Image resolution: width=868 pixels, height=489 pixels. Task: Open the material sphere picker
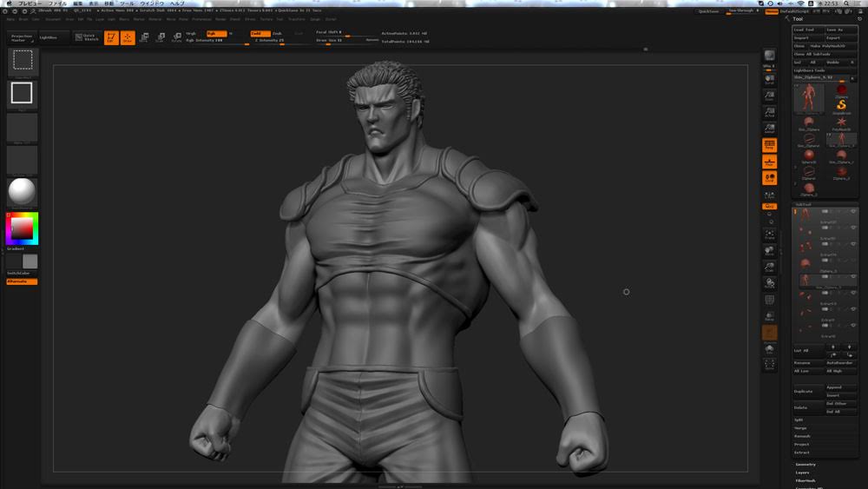click(x=22, y=192)
